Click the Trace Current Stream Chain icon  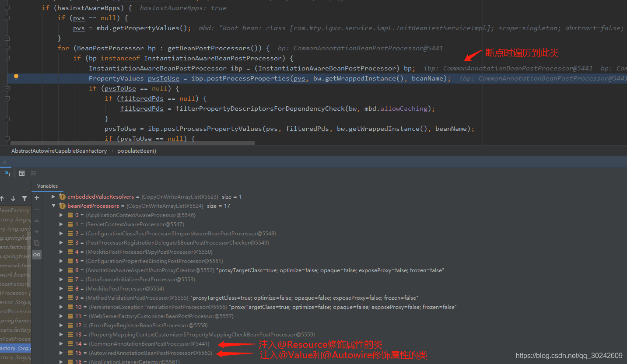[x=33, y=173]
